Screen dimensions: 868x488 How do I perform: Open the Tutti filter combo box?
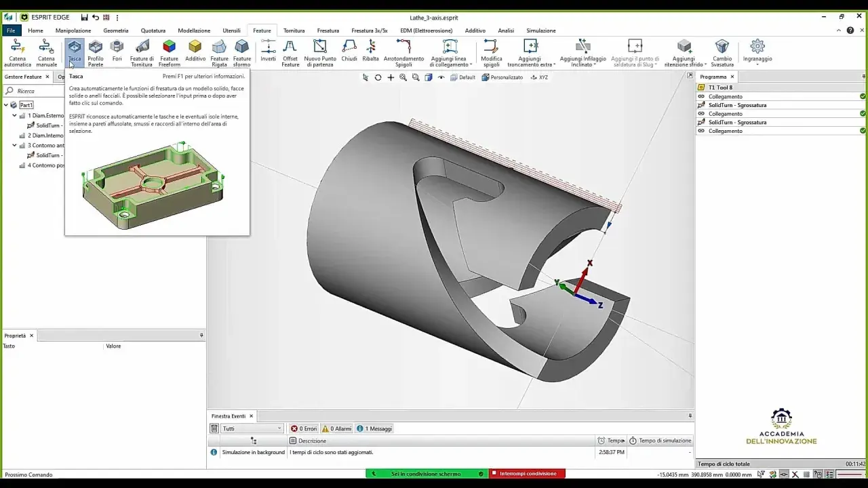coord(252,428)
